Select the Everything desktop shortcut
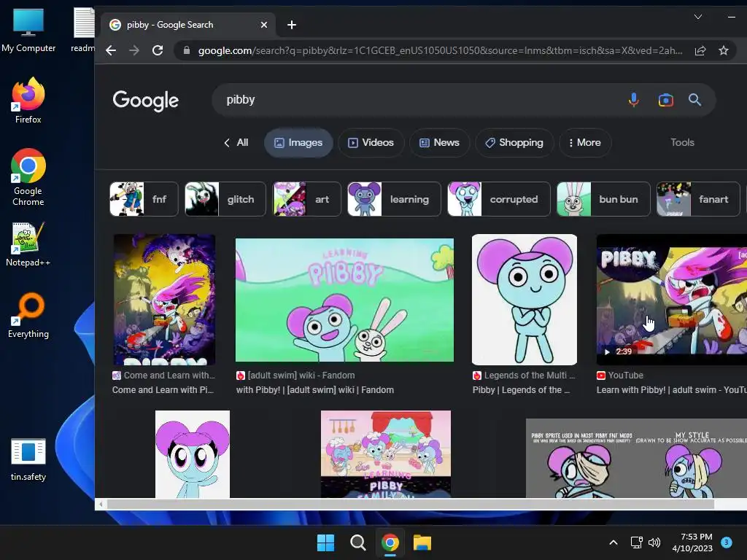747x560 pixels. tap(28, 315)
